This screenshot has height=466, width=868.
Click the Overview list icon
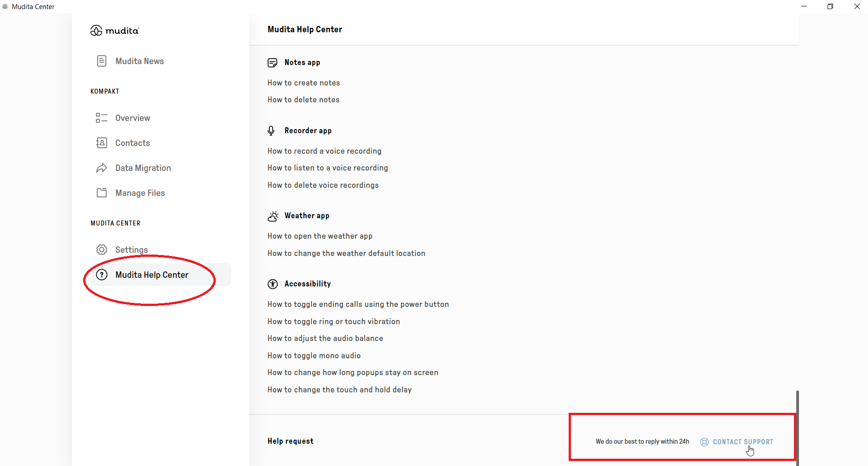point(102,118)
